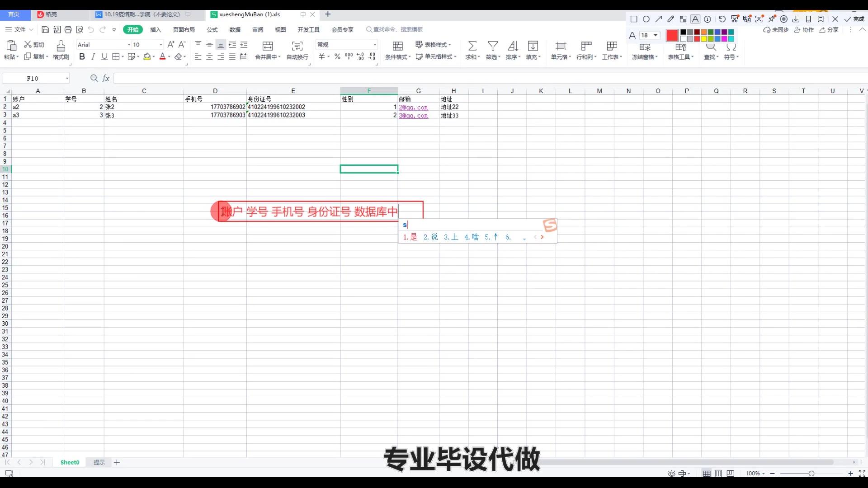The width and height of the screenshot is (868, 488).
Task: Click the print preview icon
Action: point(80,29)
